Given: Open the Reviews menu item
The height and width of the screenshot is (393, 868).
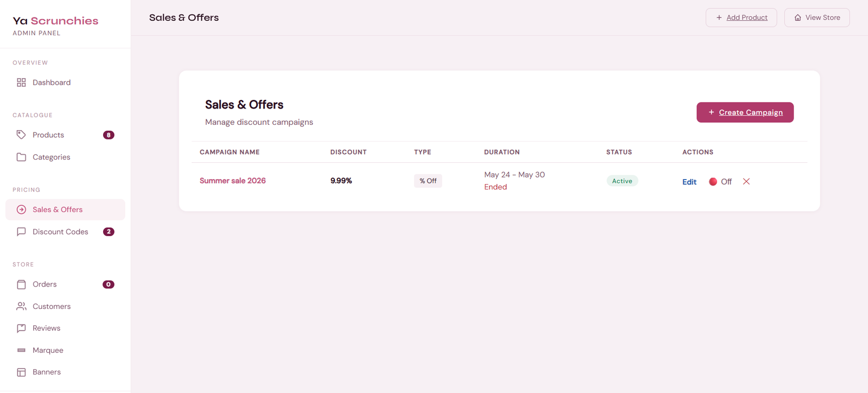Looking at the screenshot, I should (x=65, y=328).
